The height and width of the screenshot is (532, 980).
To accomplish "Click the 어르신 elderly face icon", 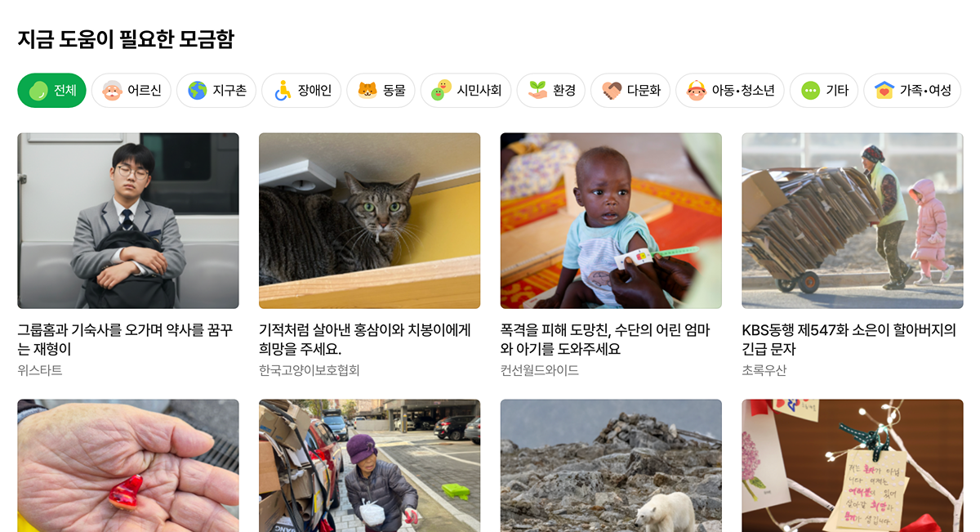I will tap(112, 91).
